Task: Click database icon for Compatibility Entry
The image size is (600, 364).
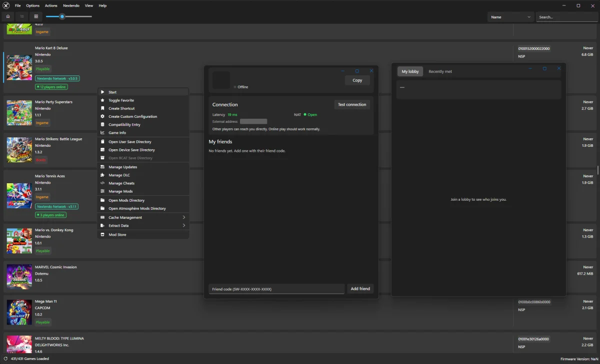Action: point(102,124)
